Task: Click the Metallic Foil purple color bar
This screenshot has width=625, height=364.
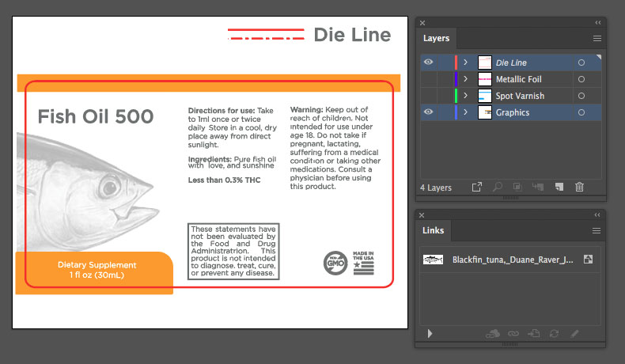Action: pyautogui.click(x=456, y=79)
